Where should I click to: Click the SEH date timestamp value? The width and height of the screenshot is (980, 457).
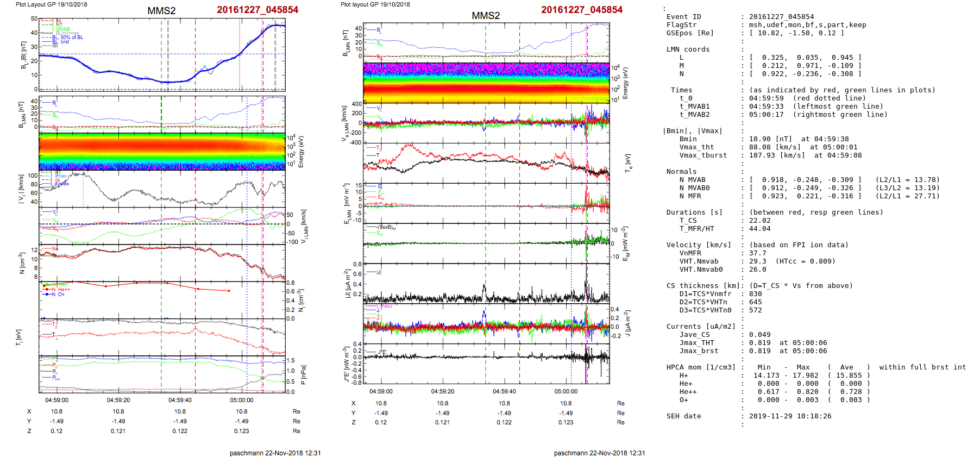coord(790,416)
